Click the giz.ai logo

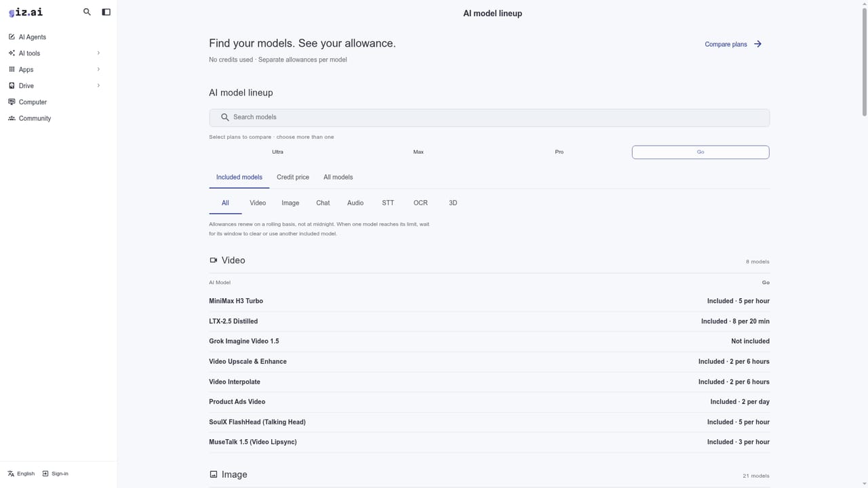pos(26,12)
